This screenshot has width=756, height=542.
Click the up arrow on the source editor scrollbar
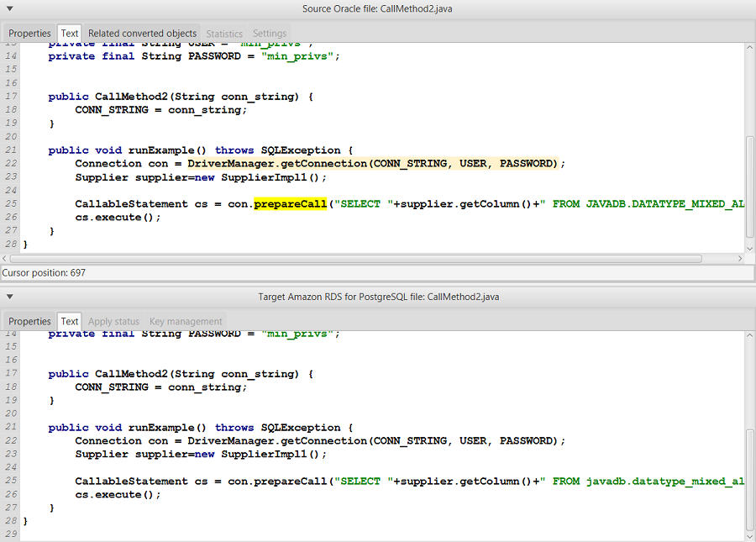749,48
